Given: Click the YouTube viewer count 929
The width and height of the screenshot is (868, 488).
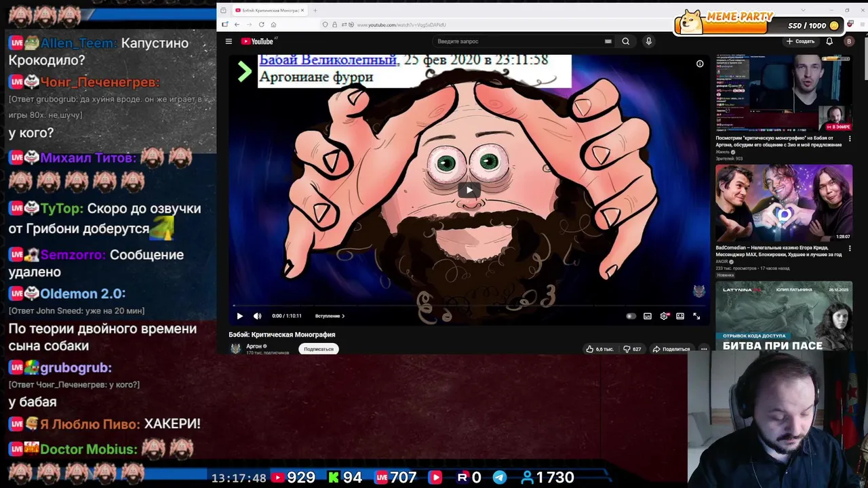Looking at the screenshot, I should coord(301,477).
